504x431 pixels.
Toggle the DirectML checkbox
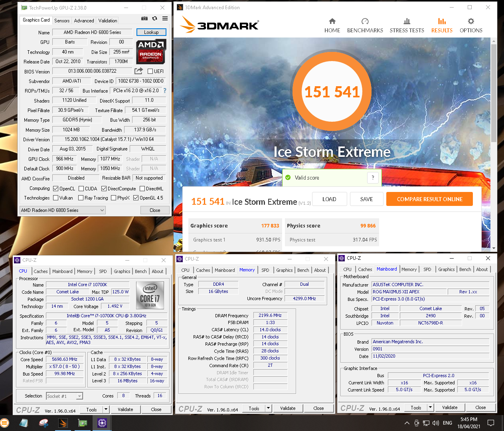(x=142, y=189)
